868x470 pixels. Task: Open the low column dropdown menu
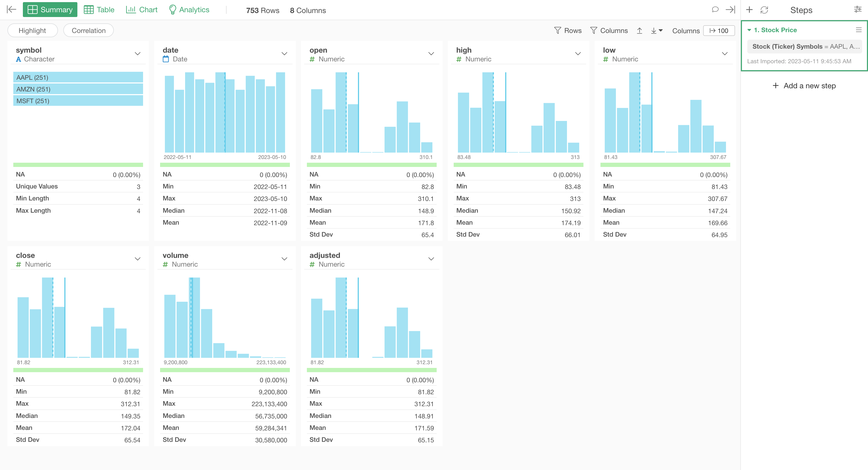725,54
